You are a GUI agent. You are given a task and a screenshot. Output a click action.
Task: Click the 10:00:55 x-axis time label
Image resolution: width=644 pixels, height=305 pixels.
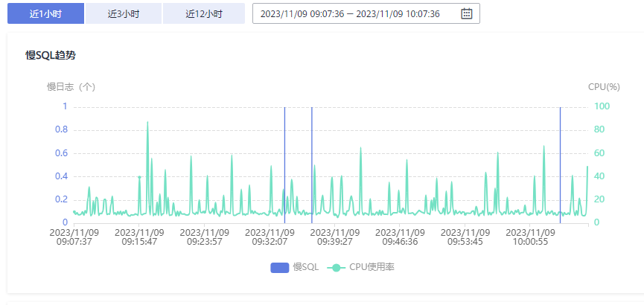(x=530, y=241)
